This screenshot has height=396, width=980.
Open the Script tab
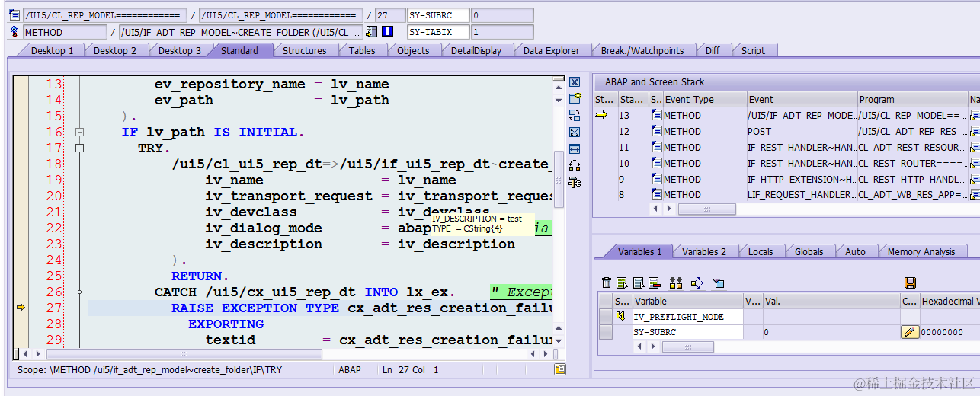(x=753, y=50)
